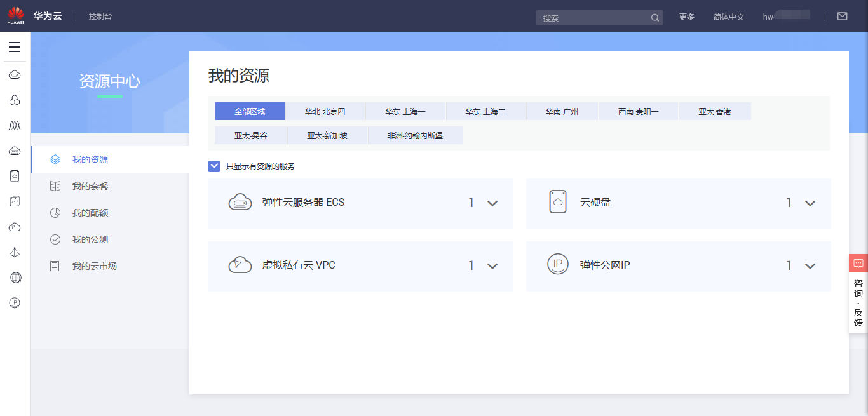This screenshot has width=868, height=416.
Task: Click the cloud-with-disk icon, fourth in the left rail
Action: 15,151
